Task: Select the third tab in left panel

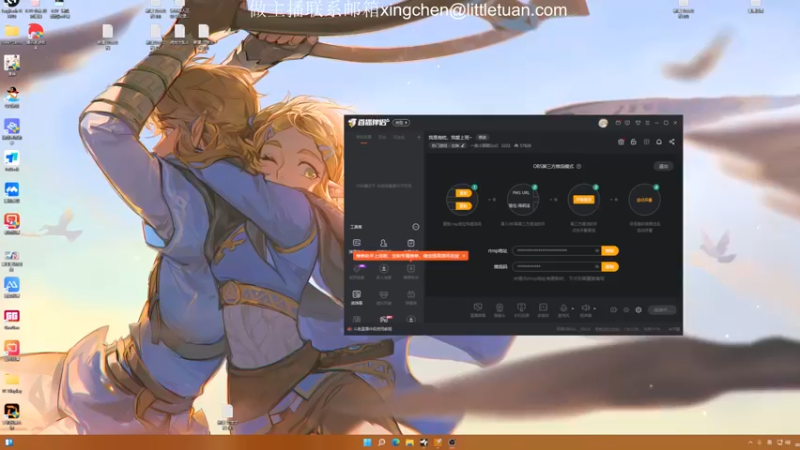Action: 399,137
